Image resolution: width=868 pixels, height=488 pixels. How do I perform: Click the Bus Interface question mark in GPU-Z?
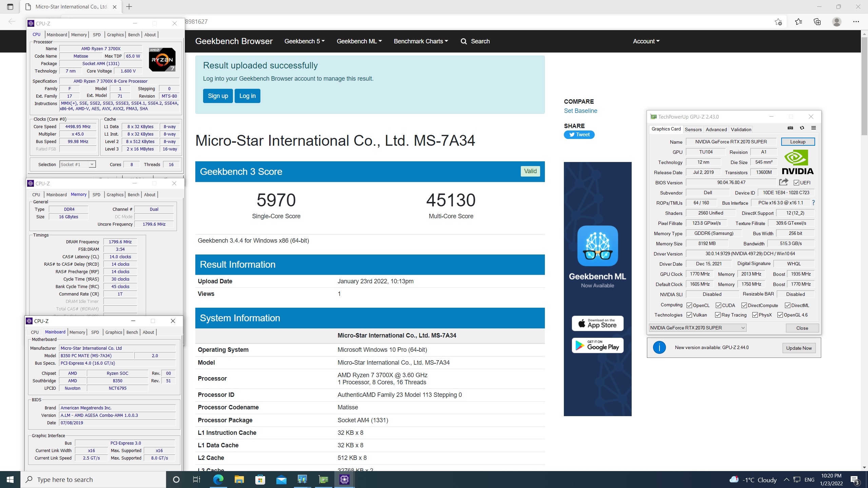tap(813, 203)
